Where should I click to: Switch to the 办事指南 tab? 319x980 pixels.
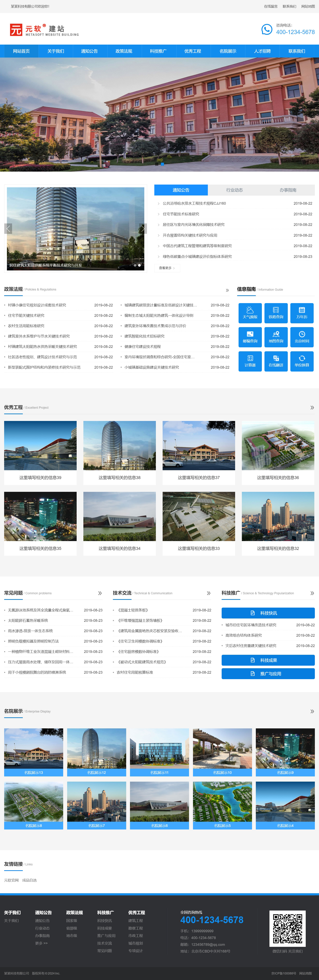(288, 190)
